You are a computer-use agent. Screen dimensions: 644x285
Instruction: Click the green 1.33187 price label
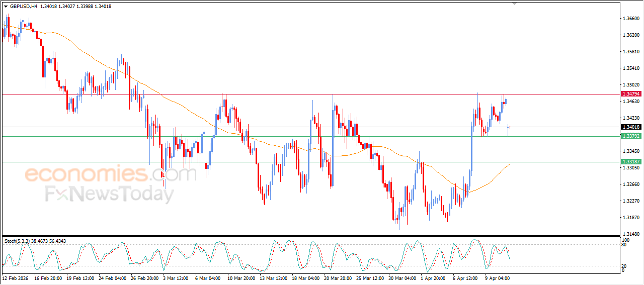pyautogui.click(x=631, y=162)
